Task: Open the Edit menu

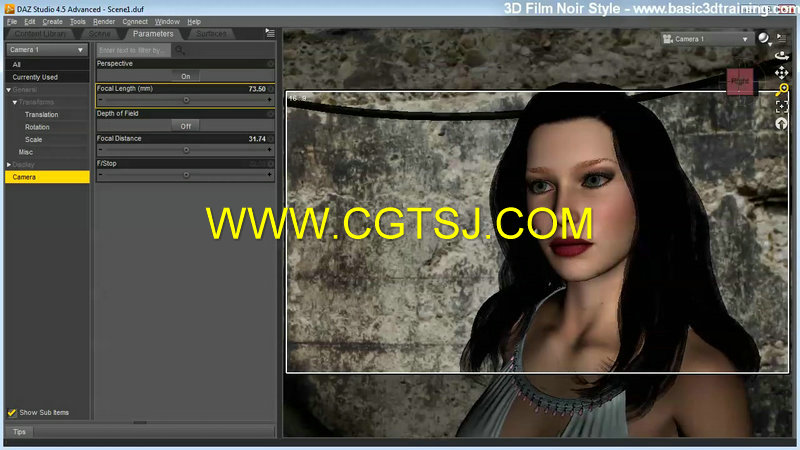Action: pyautogui.click(x=30, y=21)
